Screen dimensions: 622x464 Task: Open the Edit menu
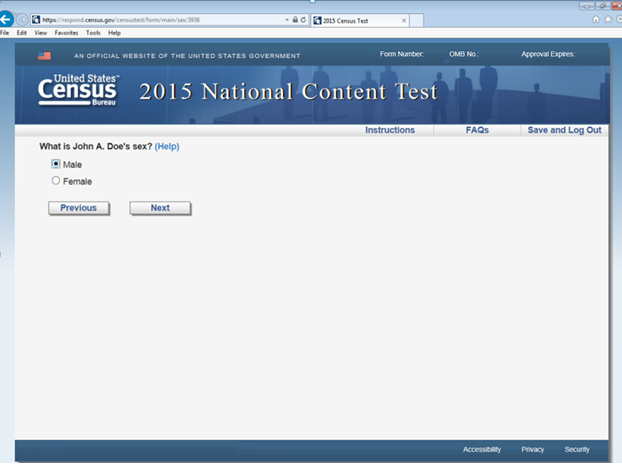click(21, 33)
